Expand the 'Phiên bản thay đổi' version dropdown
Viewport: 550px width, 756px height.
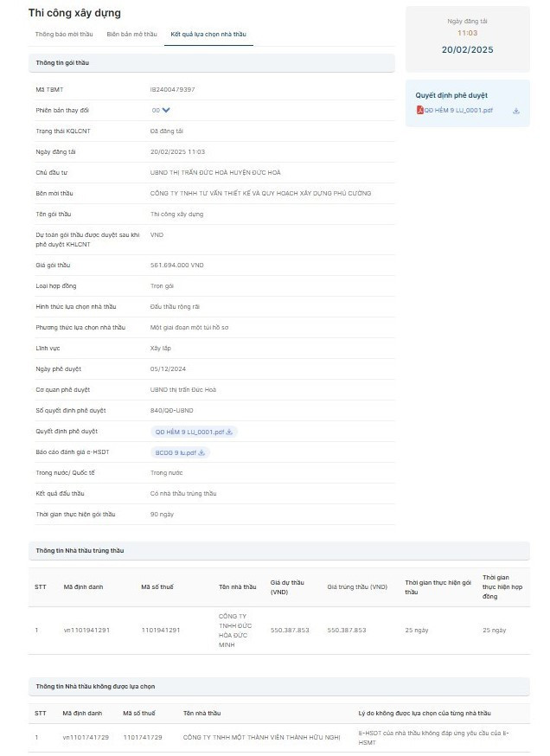tap(165, 110)
